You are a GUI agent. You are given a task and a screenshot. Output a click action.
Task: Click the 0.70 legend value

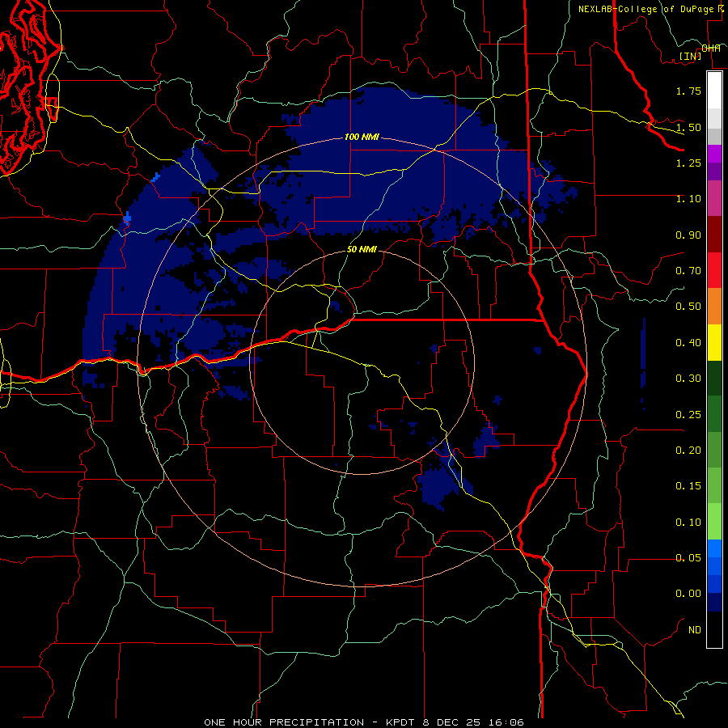pyautogui.click(x=688, y=271)
